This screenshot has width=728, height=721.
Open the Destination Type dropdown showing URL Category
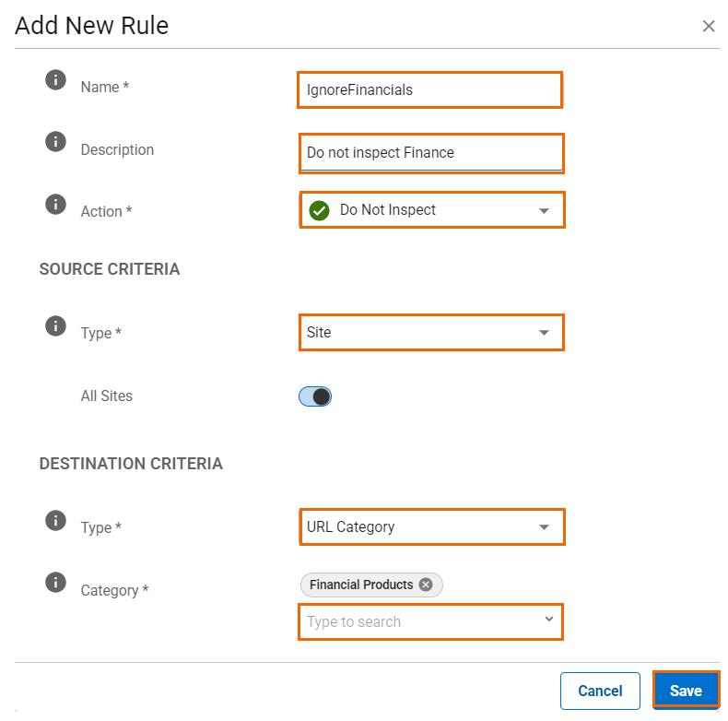[x=432, y=526]
